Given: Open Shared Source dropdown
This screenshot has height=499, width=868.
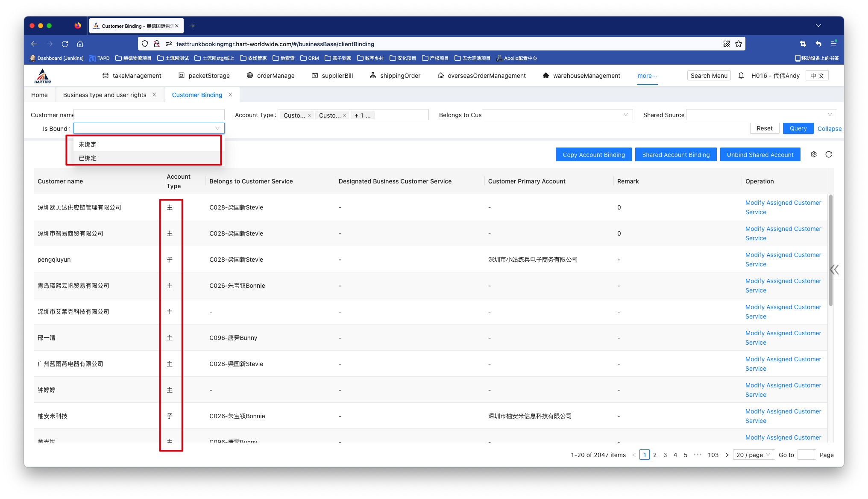Looking at the screenshot, I should click(761, 115).
